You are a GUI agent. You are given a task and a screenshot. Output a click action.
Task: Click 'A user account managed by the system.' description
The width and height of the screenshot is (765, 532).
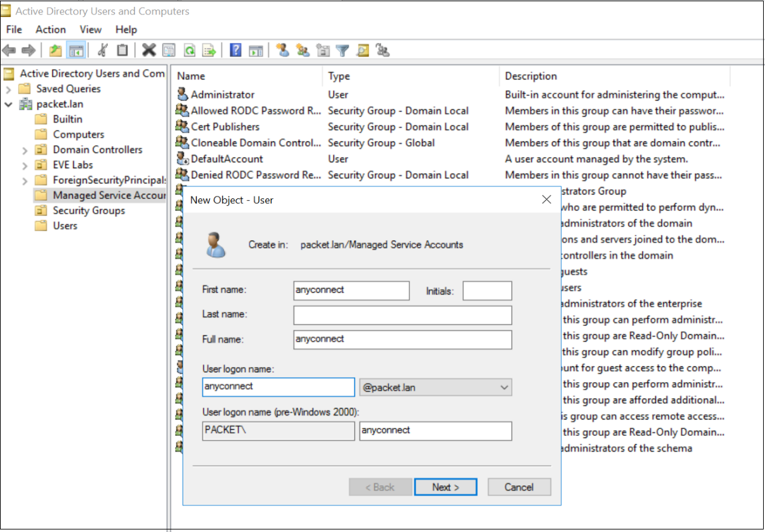click(596, 159)
